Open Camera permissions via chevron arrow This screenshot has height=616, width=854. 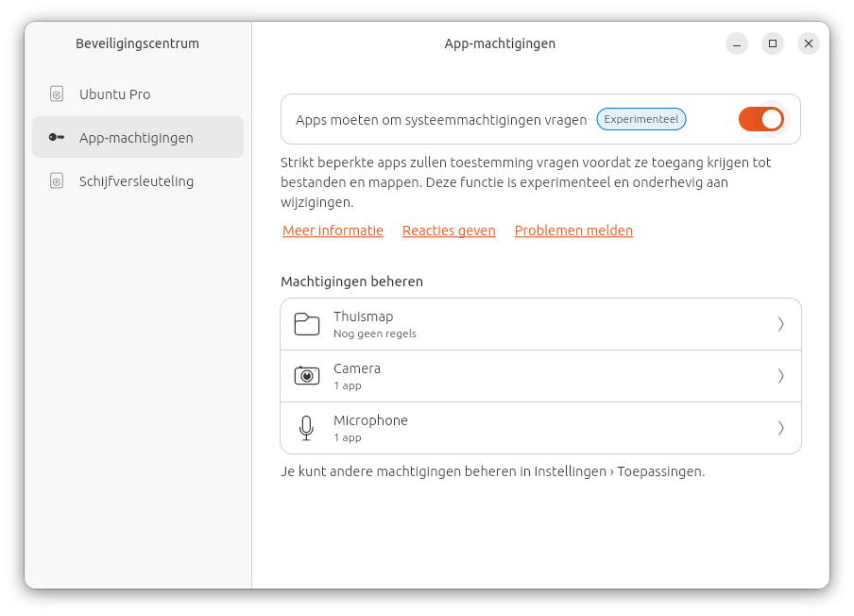tap(780, 376)
